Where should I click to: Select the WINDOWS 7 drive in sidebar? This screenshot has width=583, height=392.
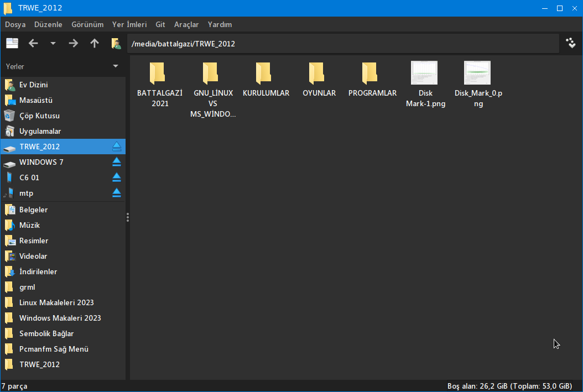point(63,163)
